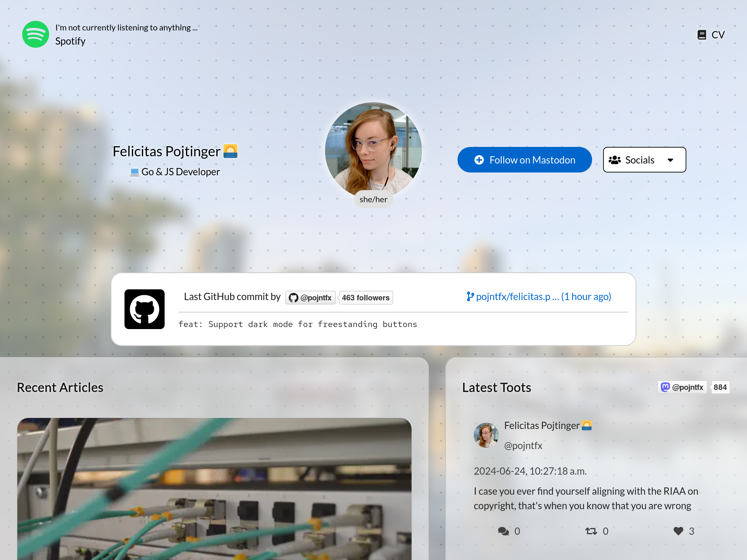Click the Follow on Mastodon button
This screenshot has height=560, width=747.
pos(524,160)
